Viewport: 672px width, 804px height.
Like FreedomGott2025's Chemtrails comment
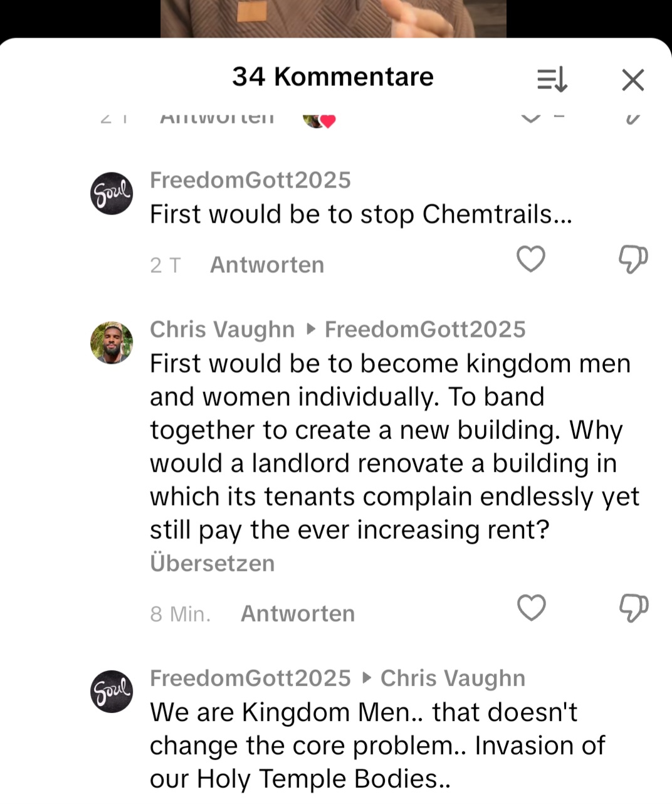coord(531,259)
